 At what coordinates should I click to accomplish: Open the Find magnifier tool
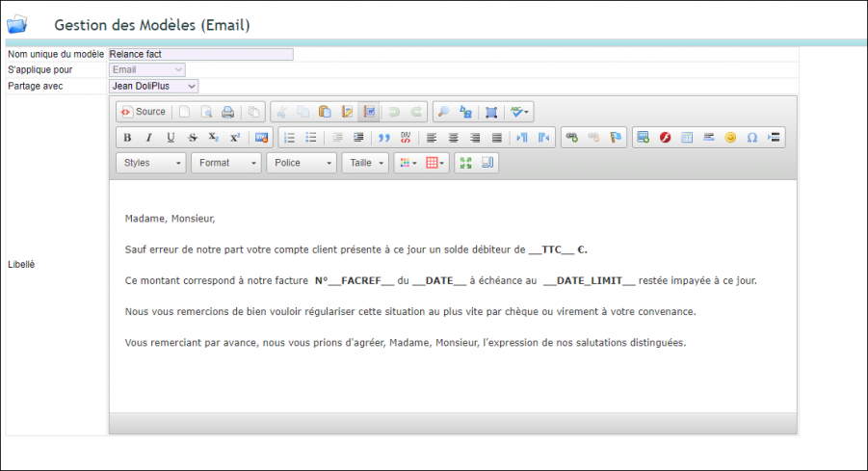tap(443, 112)
